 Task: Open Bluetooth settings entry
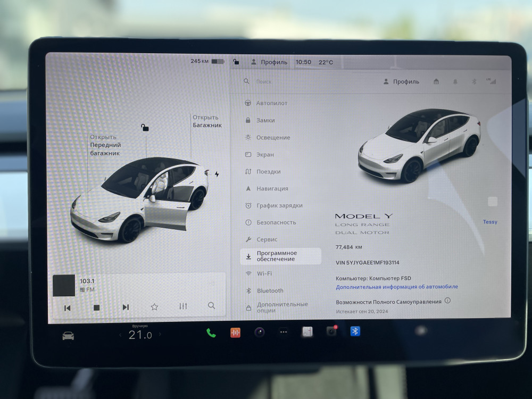click(x=264, y=290)
